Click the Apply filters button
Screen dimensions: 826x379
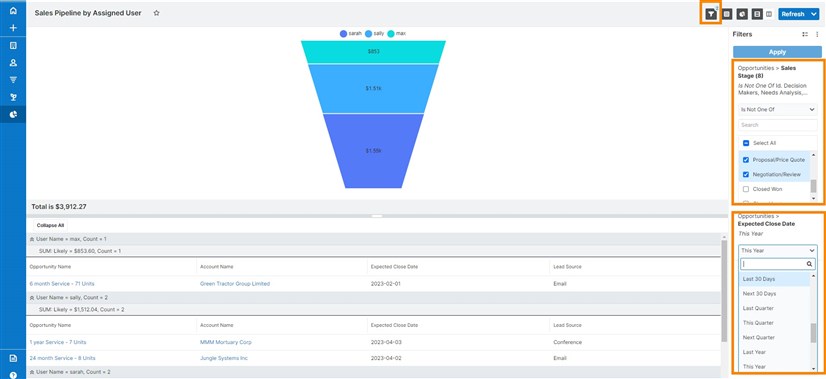[x=778, y=52]
